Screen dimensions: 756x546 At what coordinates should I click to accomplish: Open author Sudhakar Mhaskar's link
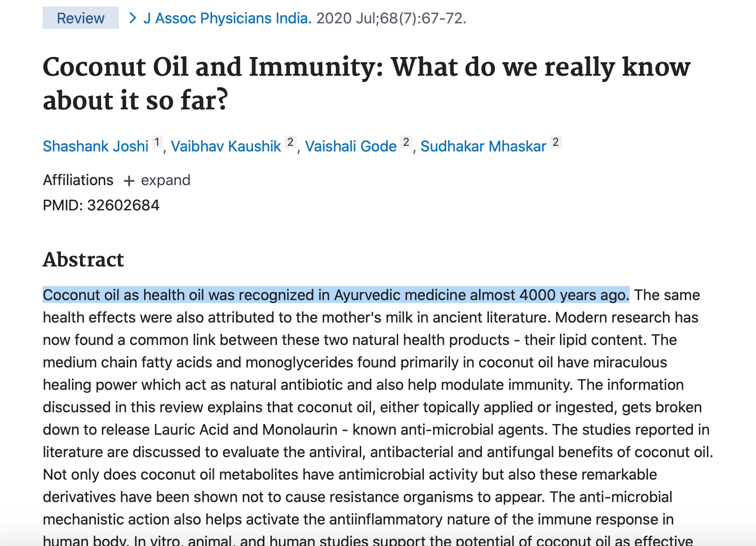(483, 146)
